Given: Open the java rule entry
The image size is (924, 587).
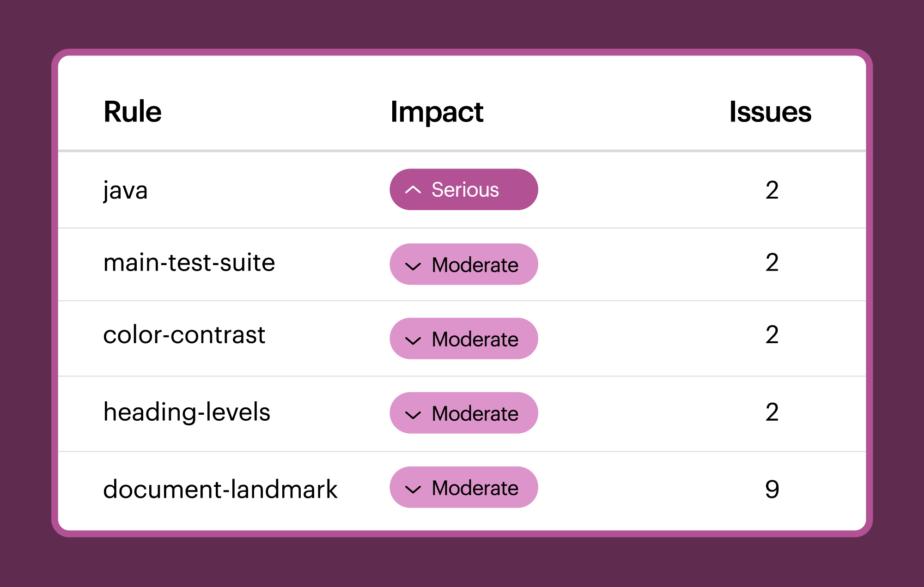Looking at the screenshot, I should (x=125, y=189).
